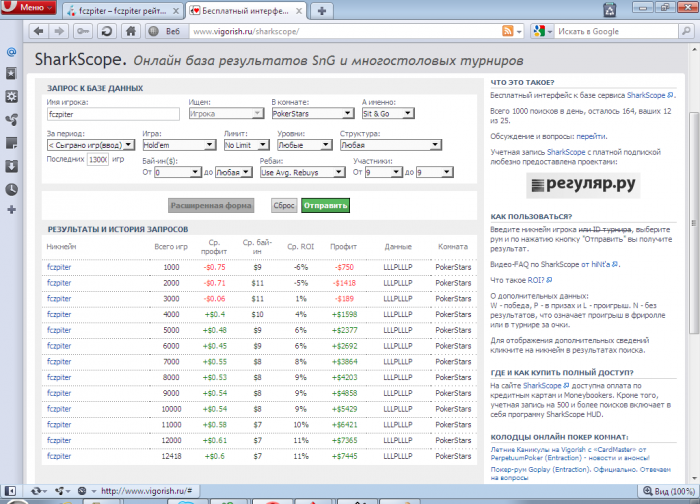The image size is (700, 504).
Task: Click the page vertical scrollbar
Action: (694, 223)
